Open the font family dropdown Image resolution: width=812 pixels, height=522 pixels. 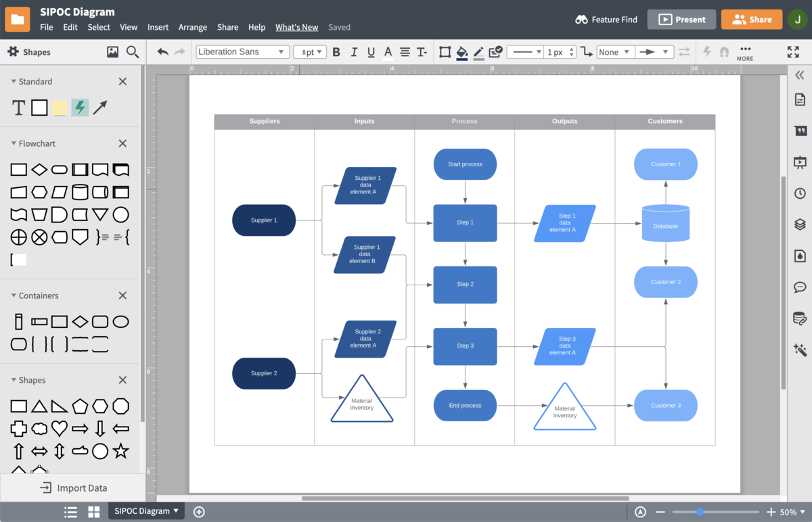(x=242, y=51)
